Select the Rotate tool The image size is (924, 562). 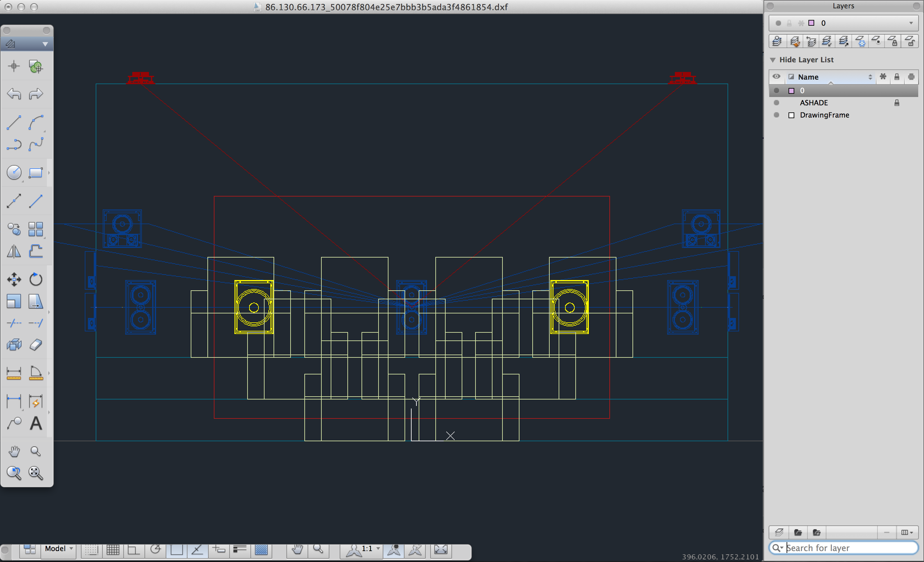tap(36, 279)
